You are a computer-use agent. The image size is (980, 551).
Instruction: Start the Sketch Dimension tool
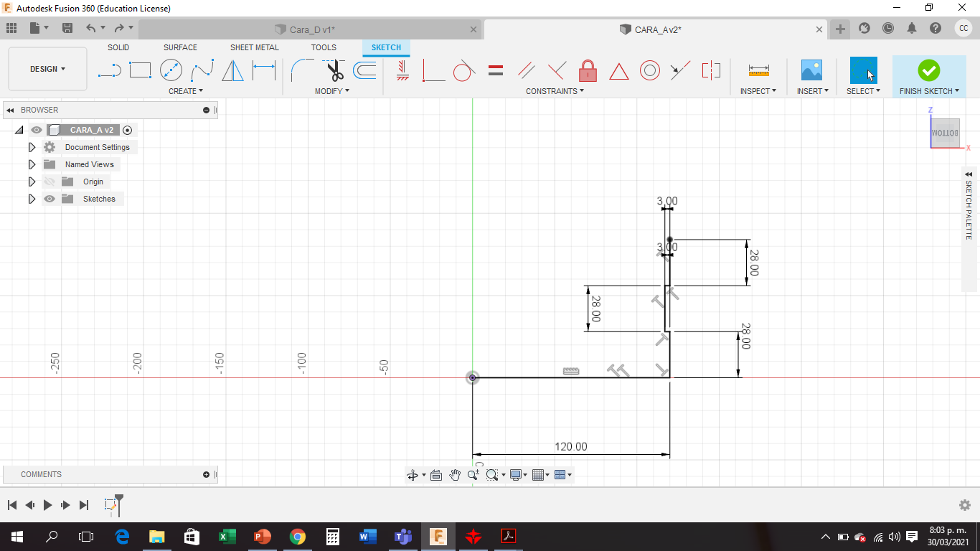click(x=264, y=70)
